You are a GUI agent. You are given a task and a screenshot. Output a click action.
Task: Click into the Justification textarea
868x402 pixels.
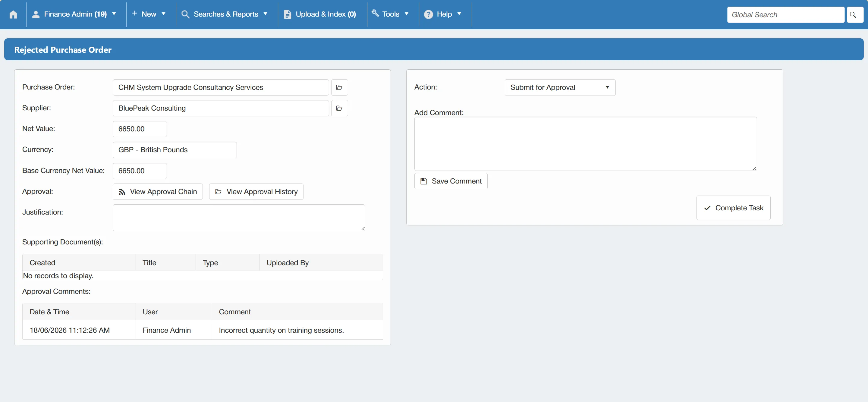click(239, 218)
